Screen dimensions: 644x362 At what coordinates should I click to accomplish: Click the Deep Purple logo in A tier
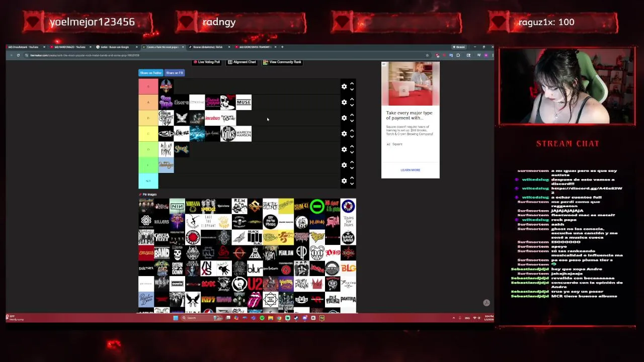pos(166,102)
